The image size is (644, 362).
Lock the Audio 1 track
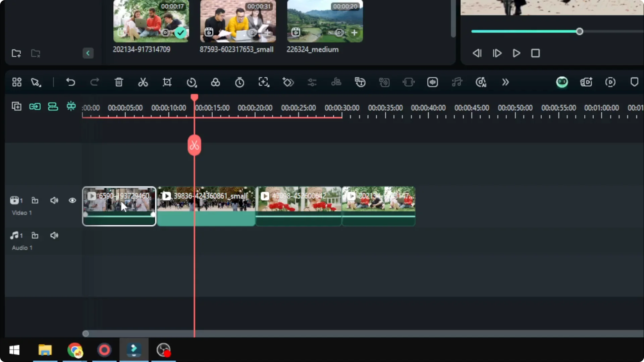[x=35, y=235]
